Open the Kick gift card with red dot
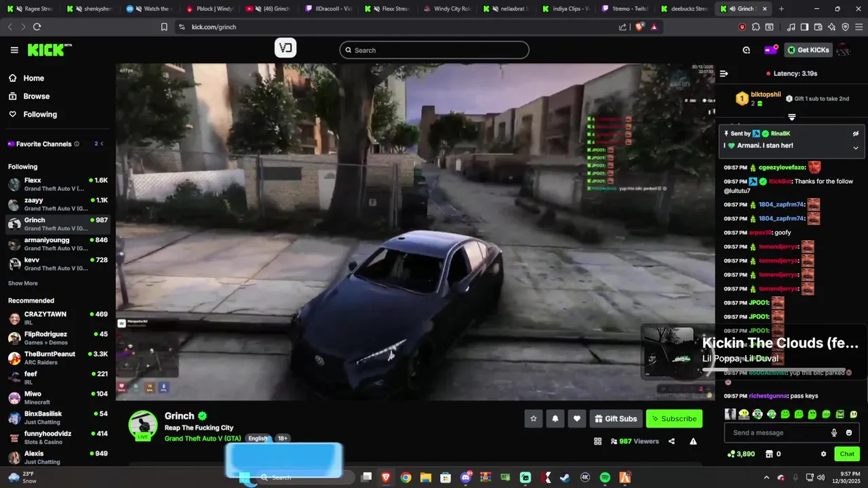The width and height of the screenshot is (868, 488). coord(770,49)
